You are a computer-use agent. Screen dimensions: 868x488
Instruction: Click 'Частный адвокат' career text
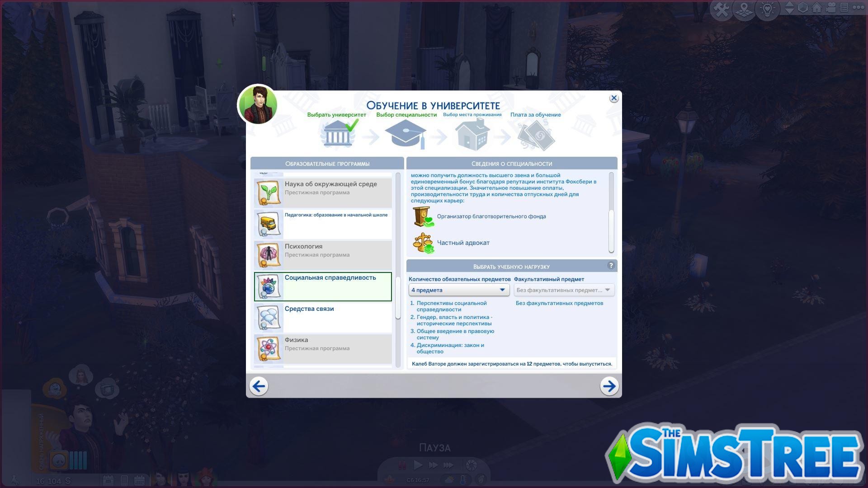pos(463,243)
